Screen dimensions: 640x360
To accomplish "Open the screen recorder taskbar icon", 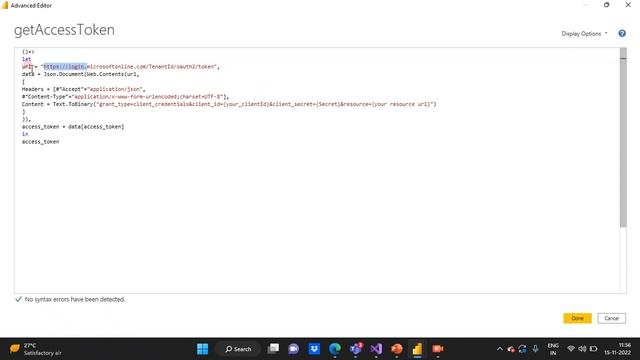I will [x=438, y=349].
